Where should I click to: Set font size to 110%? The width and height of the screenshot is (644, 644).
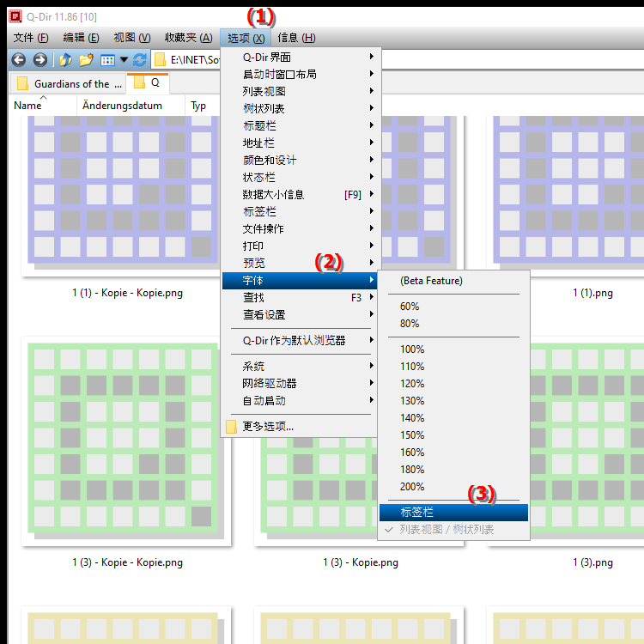453,367
